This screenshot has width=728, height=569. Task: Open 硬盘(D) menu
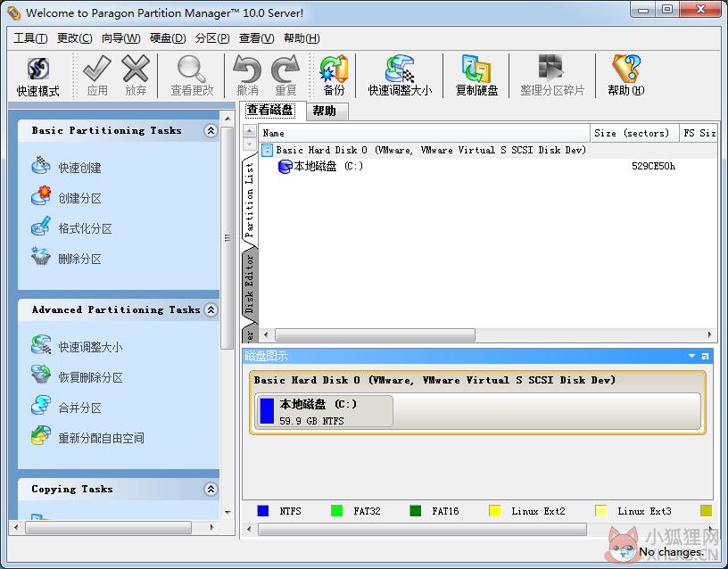pos(168,38)
